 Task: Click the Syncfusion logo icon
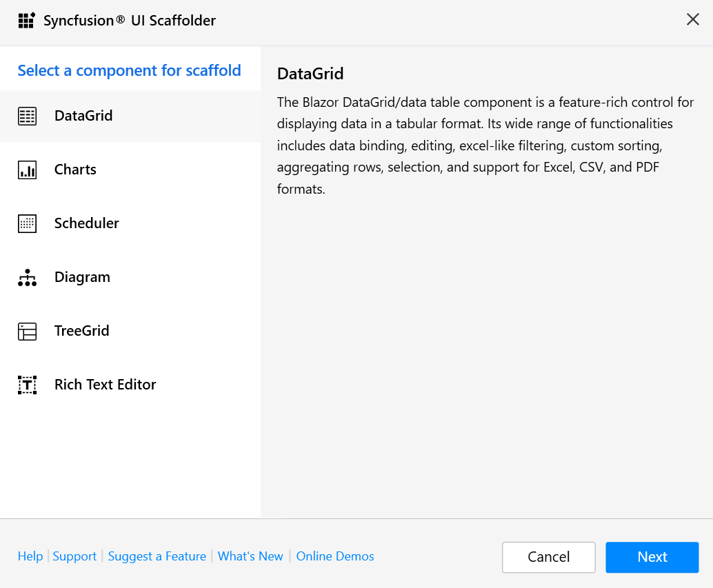pos(26,21)
